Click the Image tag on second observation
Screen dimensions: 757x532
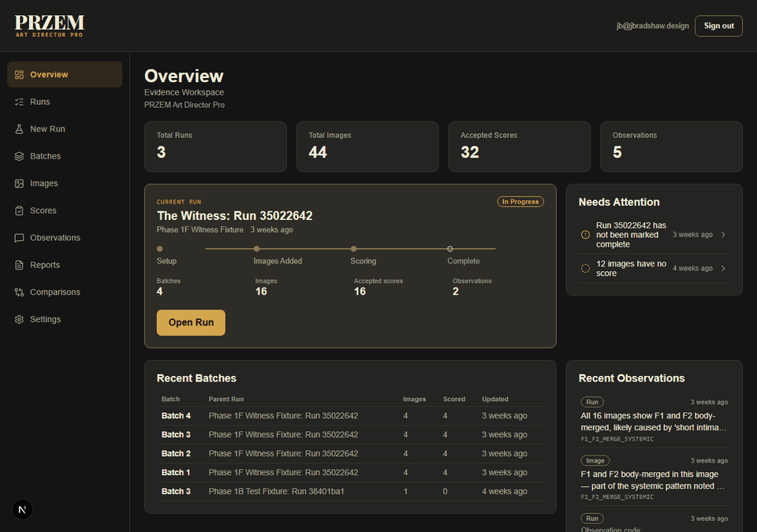point(595,460)
